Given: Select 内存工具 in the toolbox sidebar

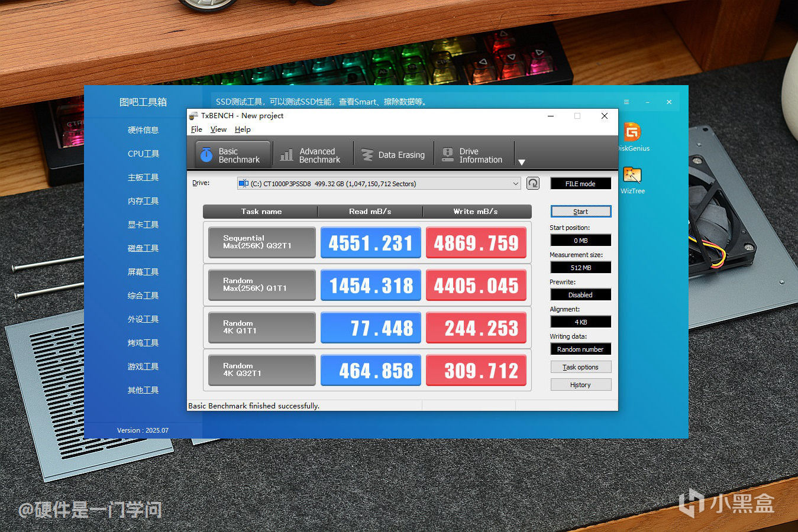Looking at the screenshot, I should tap(143, 201).
